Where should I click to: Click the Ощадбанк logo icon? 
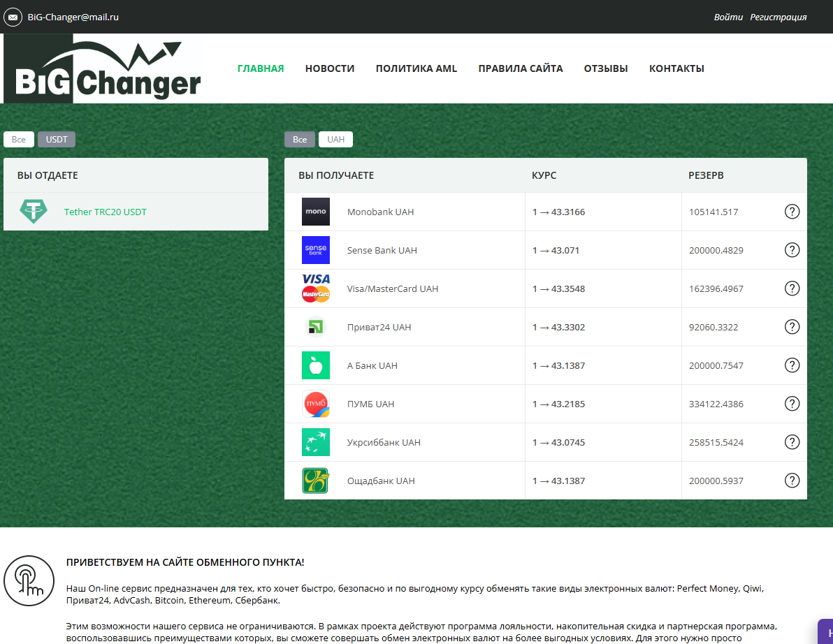click(x=316, y=481)
